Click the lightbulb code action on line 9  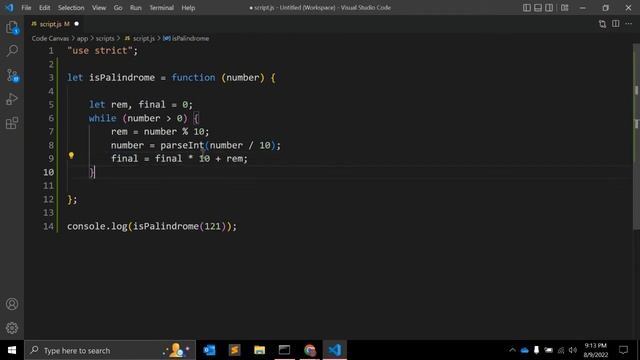coord(71,156)
